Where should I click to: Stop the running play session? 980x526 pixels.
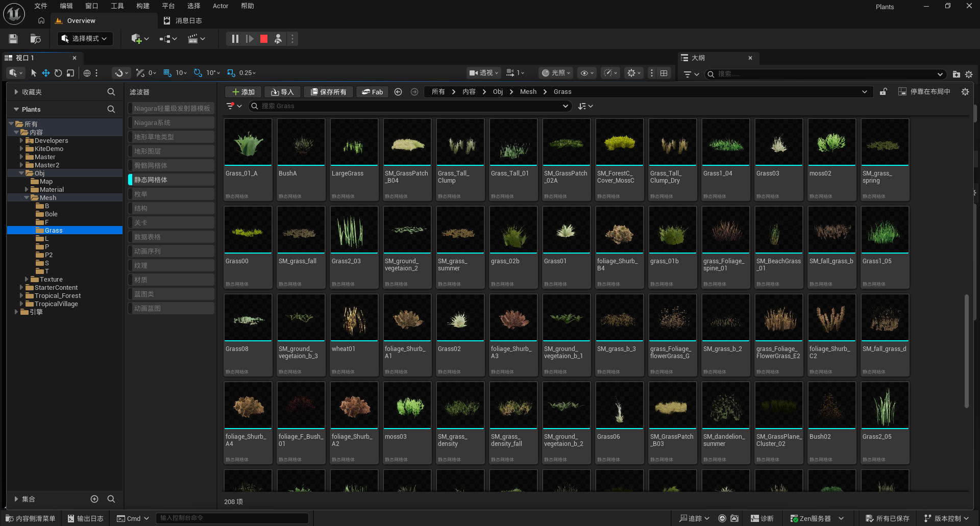point(264,39)
